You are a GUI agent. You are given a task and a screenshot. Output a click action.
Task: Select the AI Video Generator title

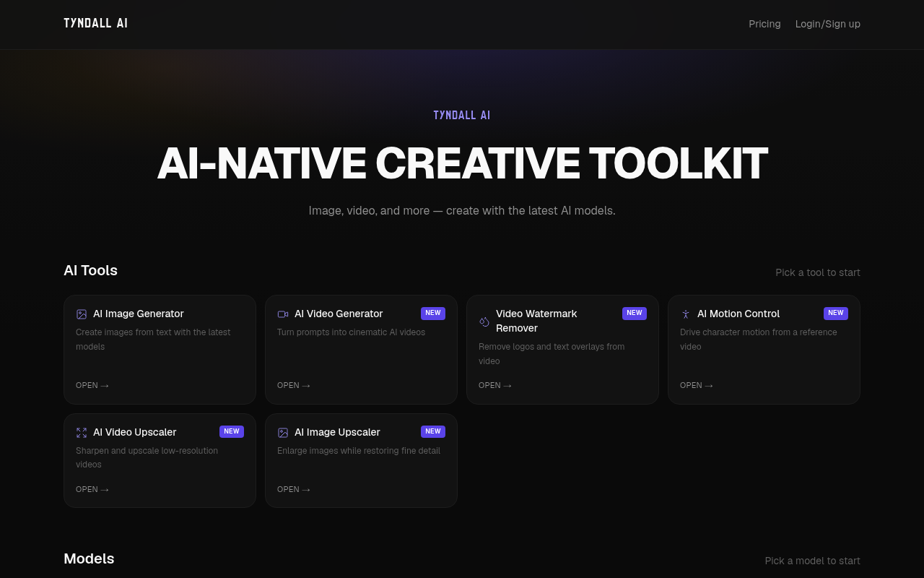pyautogui.click(x=339, y=314)
